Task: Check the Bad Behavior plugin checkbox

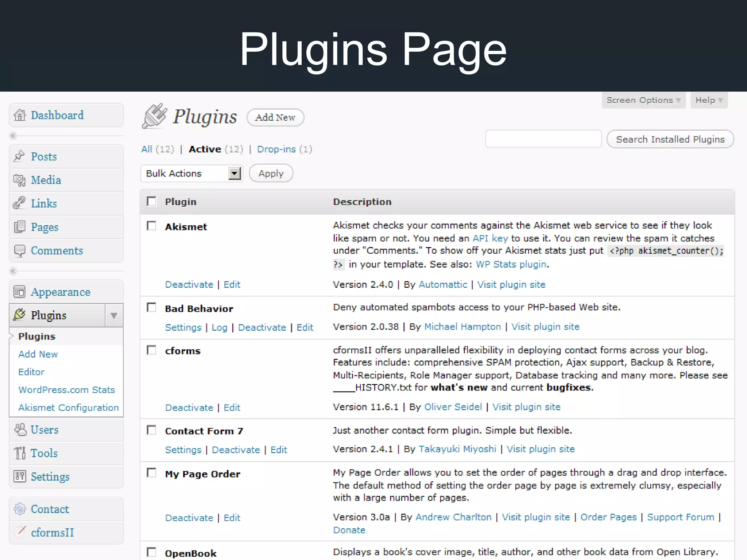Action: pos(151,308)
